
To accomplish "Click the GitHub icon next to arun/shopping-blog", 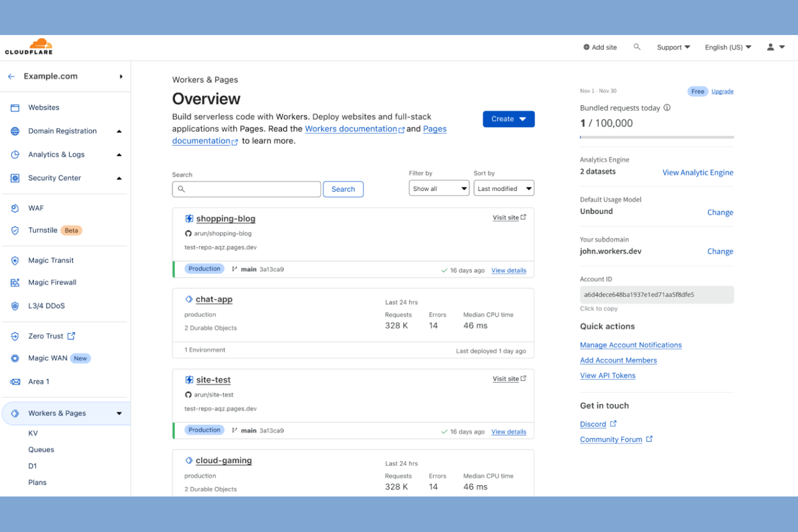I will (188, 233).
